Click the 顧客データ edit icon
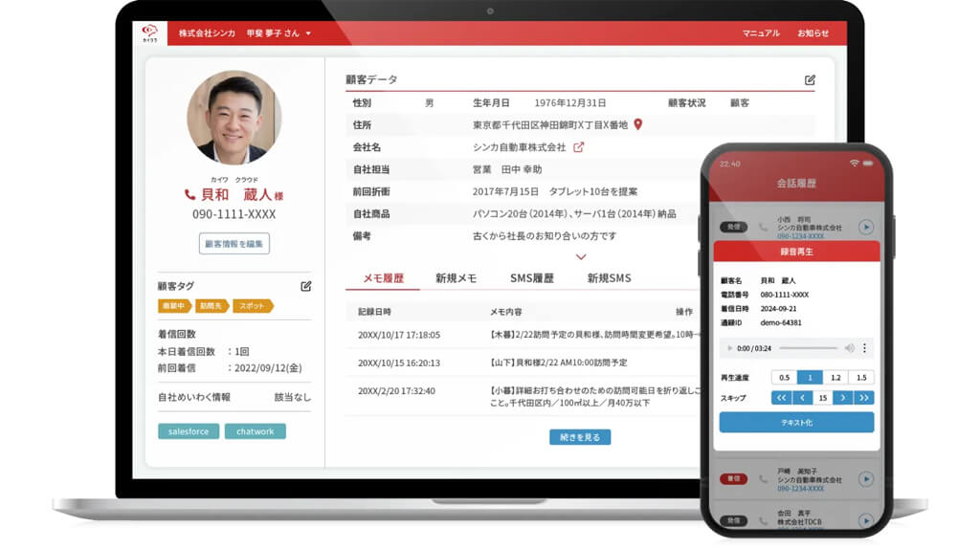Image resolution: width=980 pixels, height=549 pixels. [x=810, y=80]
